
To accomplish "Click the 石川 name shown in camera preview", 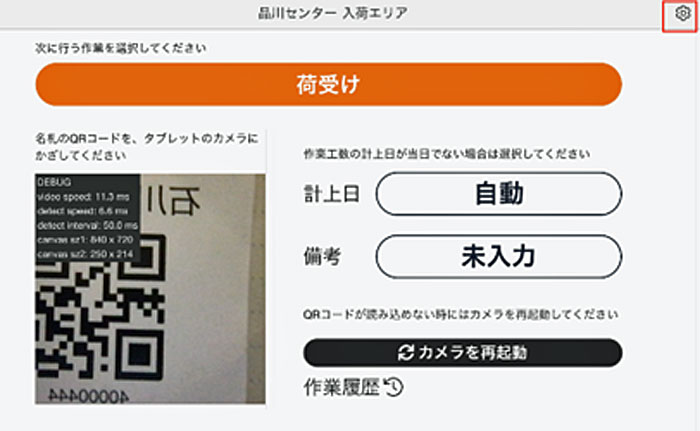I will tap(172, 200).
